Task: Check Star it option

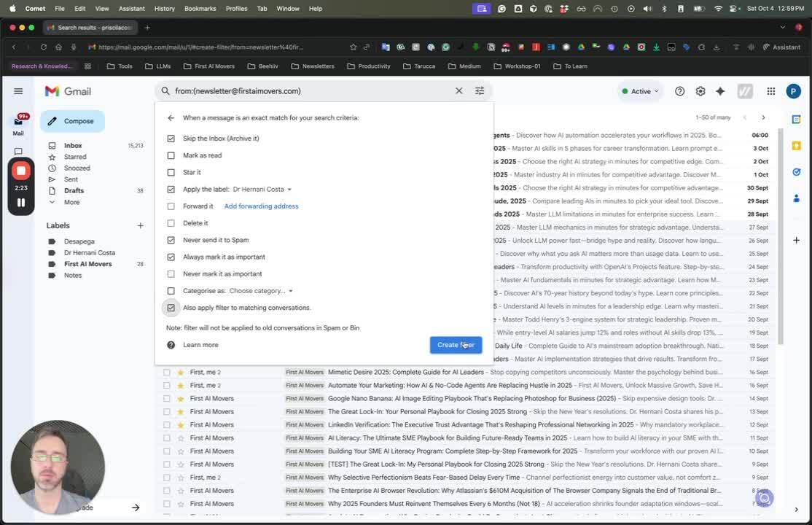Action: click(x=171, y=172)
